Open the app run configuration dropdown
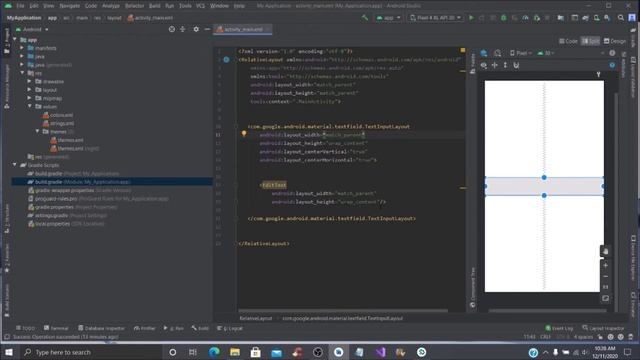Viewport: 640px width, 360px height. [x=388, y=18]
